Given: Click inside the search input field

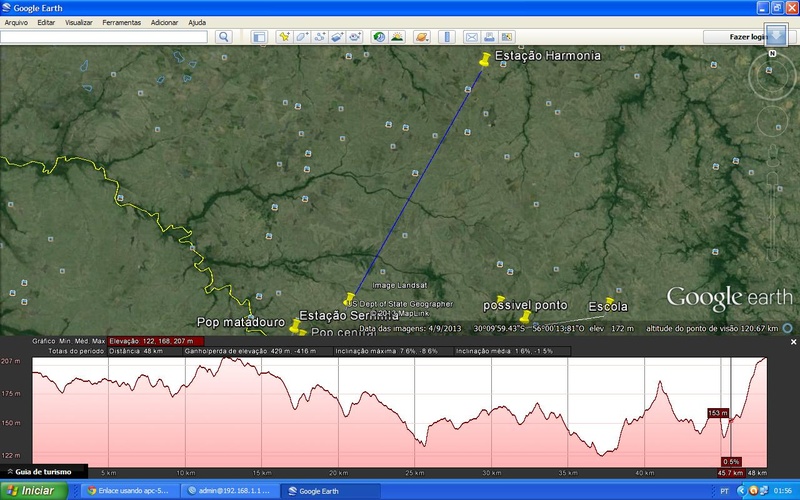Looking at the screenshot, I should pos(104,37).
